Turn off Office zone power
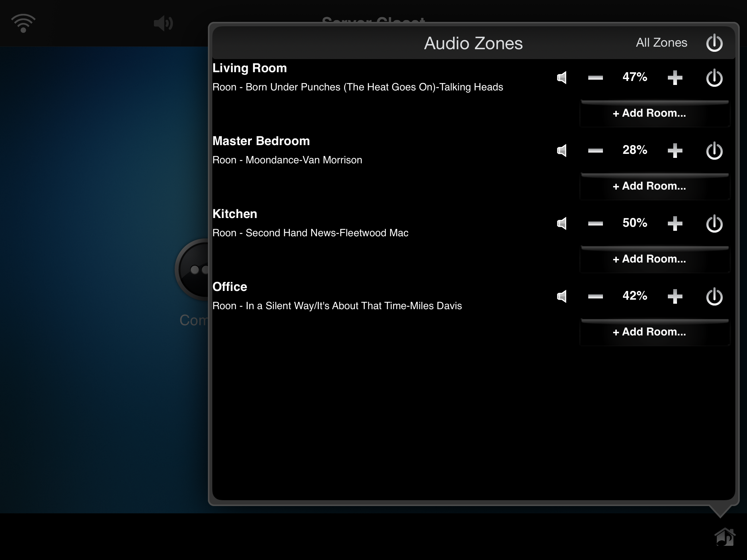The height and width of the screenshot is (560, 747). tap(714, 296)
